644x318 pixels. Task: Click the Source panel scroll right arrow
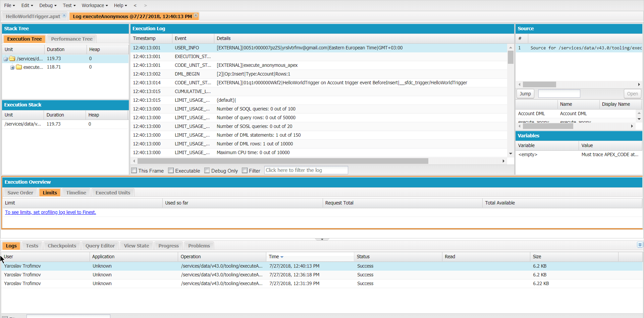coord(639,85)
